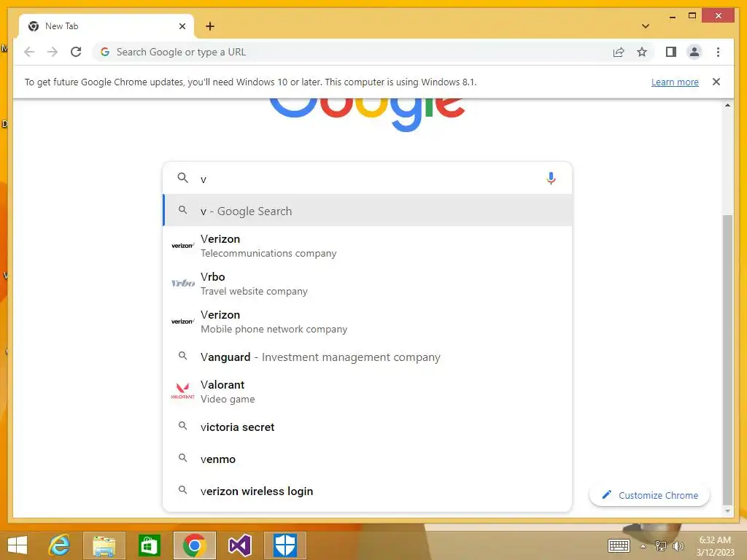Screen dimensions: 747x560
Task: Launch Internet Explorer from the taskbar
Action: (x=60, y=545)
